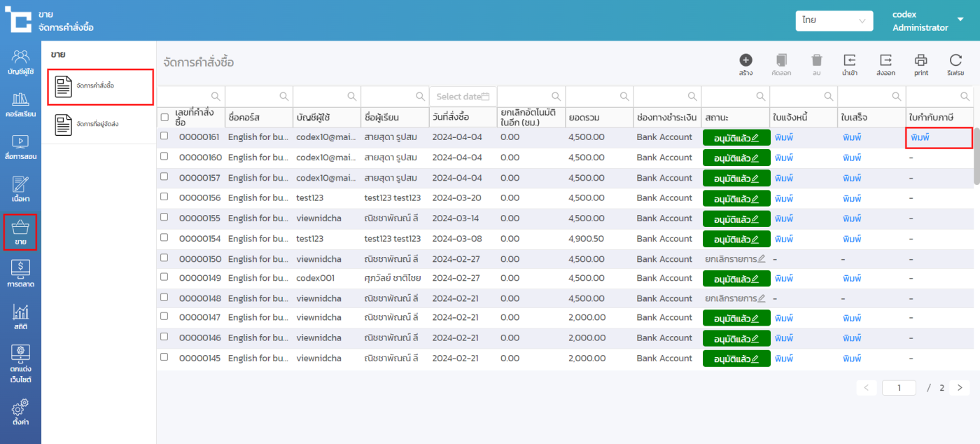The image size is (980, 444).
Task: Click the ใบกำกับภาษี พิมพ์ link for order 00000161
Action: (x=920, y=138)
